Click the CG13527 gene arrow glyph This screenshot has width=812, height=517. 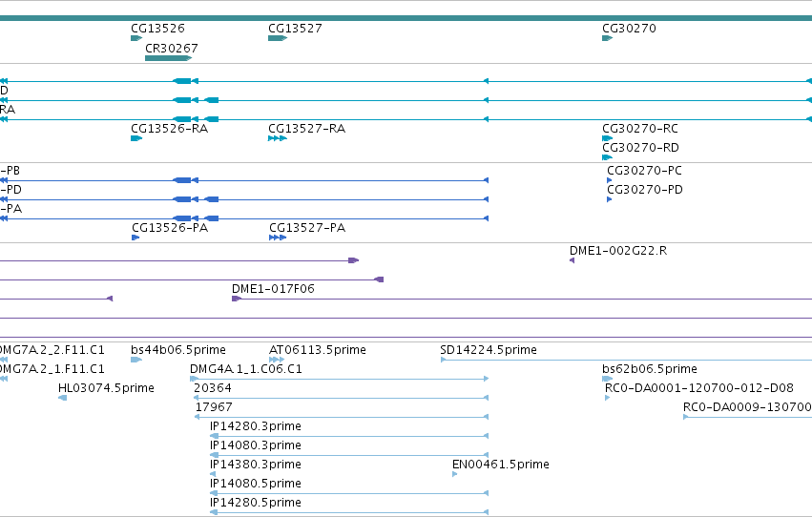[278, 38]
